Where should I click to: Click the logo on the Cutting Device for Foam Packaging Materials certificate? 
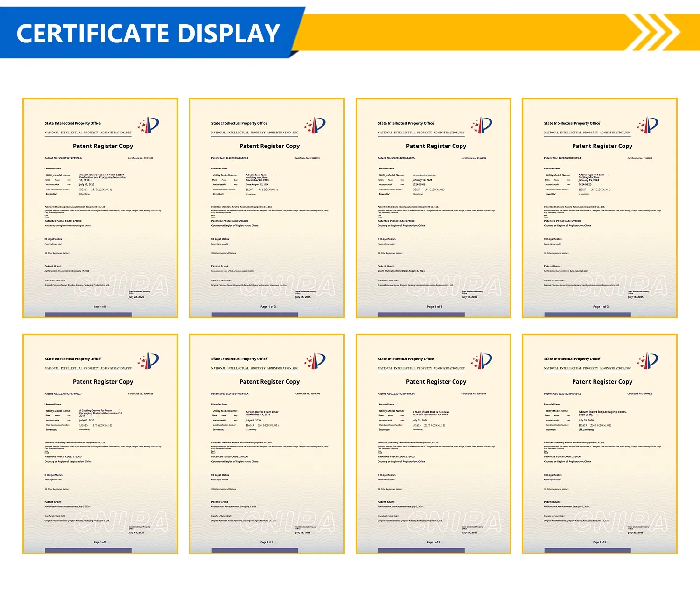pos(148,361)
